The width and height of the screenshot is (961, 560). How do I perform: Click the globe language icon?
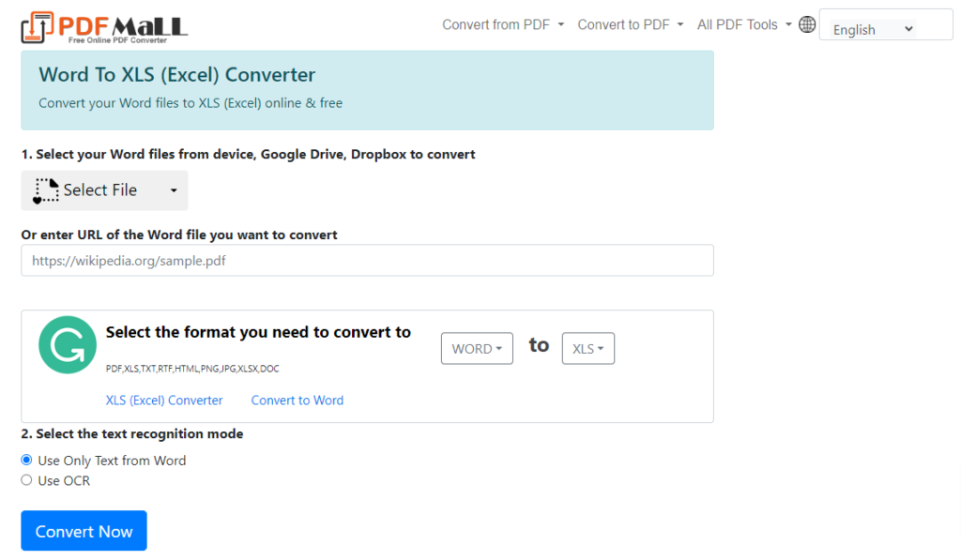pos(807,23)
